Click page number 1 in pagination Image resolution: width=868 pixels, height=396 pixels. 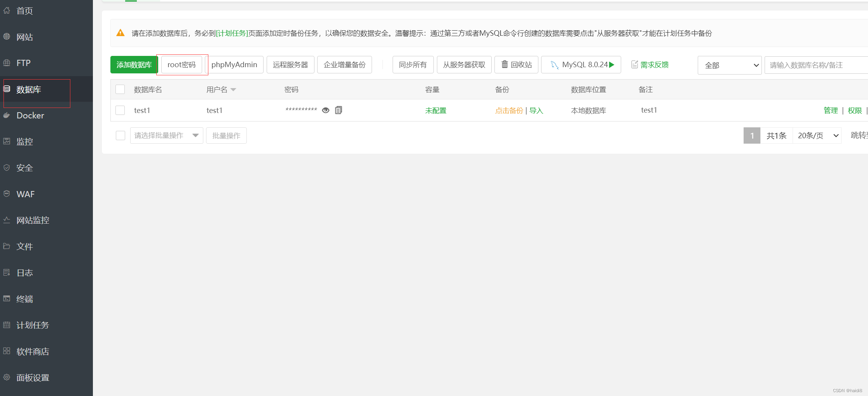[752, 135]
